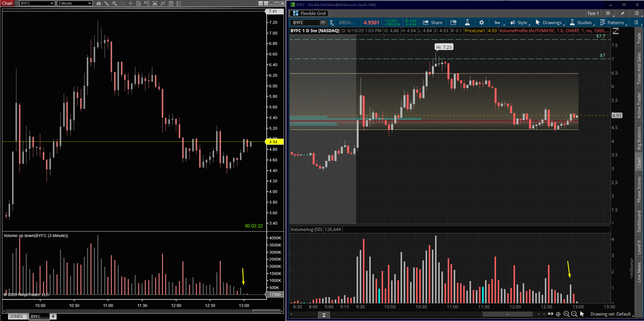This screenshot has height=321, width=644.
Task: Zoom out on the thinkorswim chart
Action: [574, 314]
